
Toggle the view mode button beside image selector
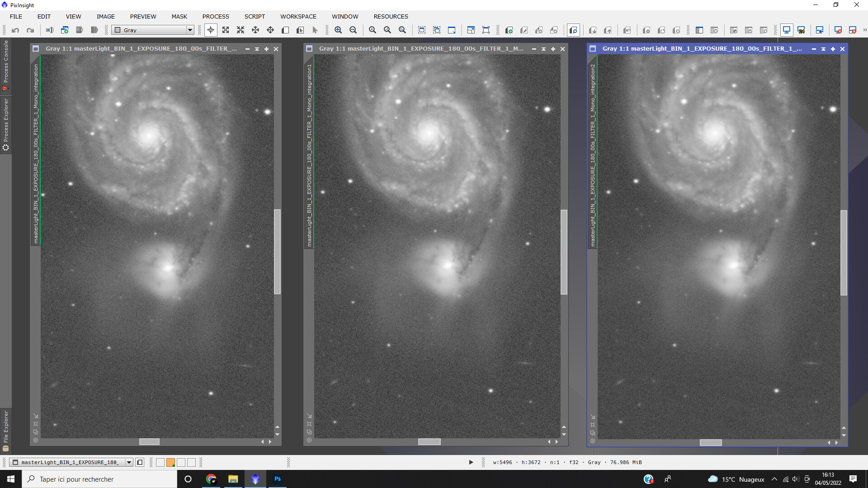pyautogui.click(x=140, y=462)
